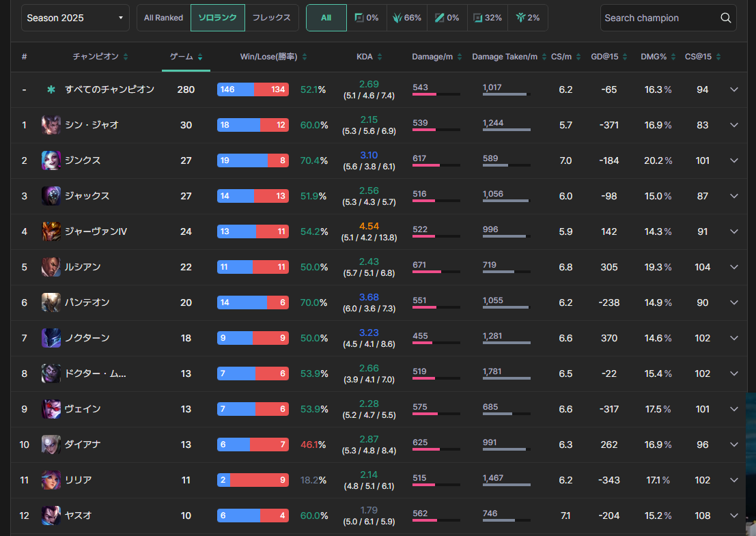756x536 pixels.
Task: Open the ジャーヴァンIV champion name link
Action: point(96,231)
